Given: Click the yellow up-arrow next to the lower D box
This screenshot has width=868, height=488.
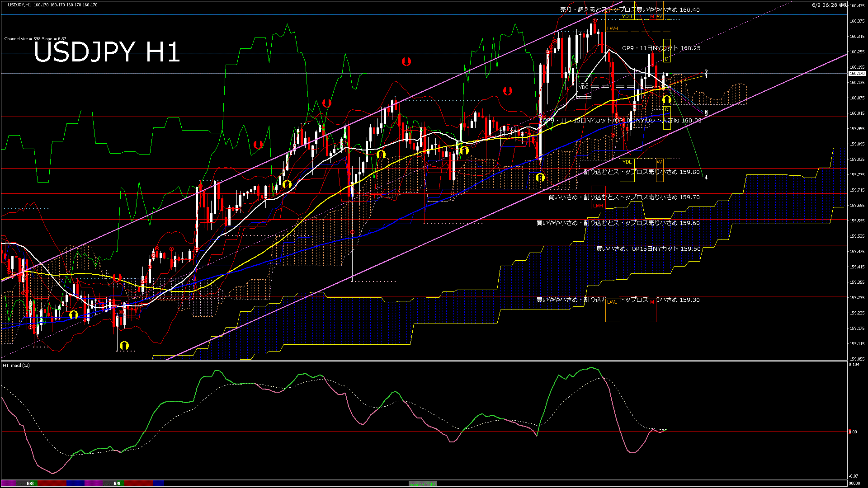Looking at the screenshot, I should click(x=667, y=99).
